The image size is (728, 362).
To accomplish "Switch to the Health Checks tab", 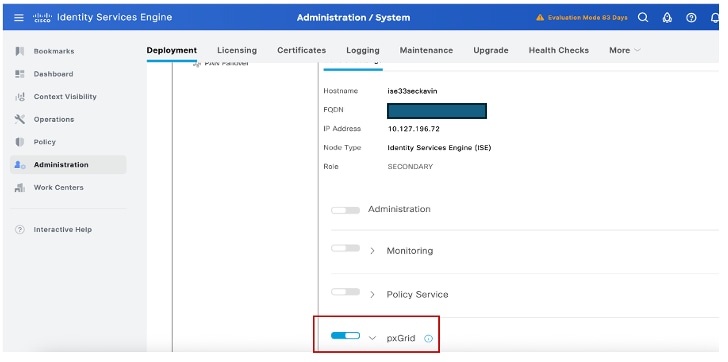I will point(559,50).
